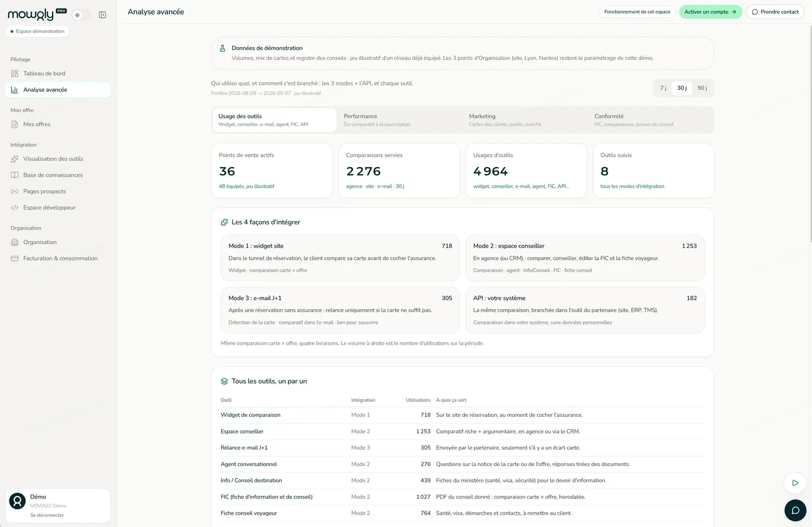Click the puzzle icon beside Les 4 façons d'intégrer
This screenshot has height=527, width=812.
tap(224, 222)
